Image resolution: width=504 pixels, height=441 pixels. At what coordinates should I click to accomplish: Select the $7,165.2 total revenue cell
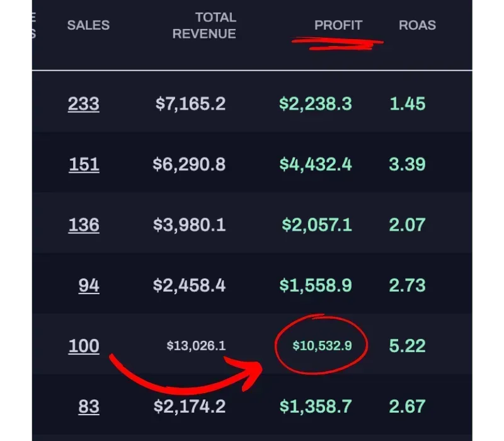tap(190, 103)
